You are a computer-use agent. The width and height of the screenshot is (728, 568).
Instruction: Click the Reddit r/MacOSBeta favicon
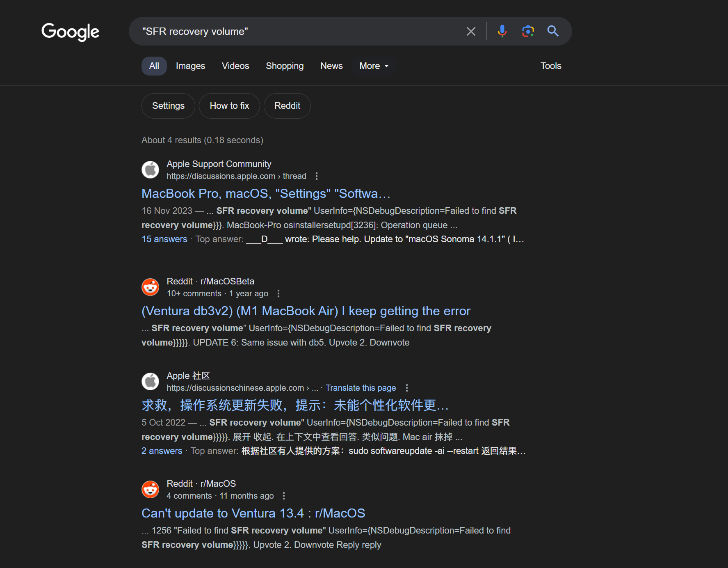pos(150,287)
